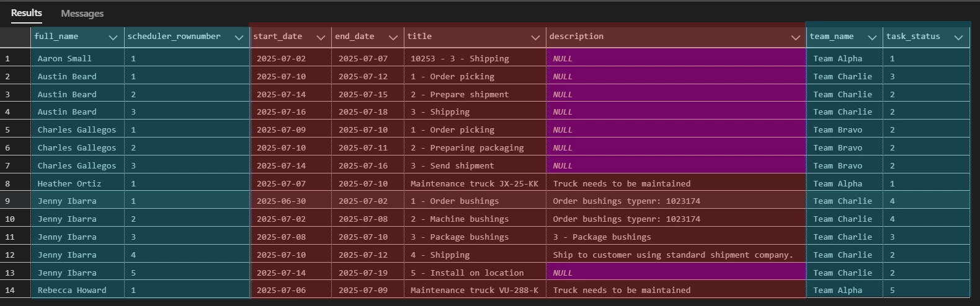Click title 'Maintenance truck JX-25-KK'
The width and height of the screenshot is (980, 306).
475,183
